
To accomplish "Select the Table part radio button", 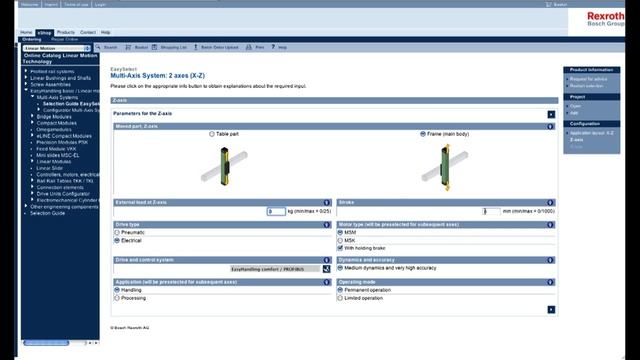I will tap(211, 134).
